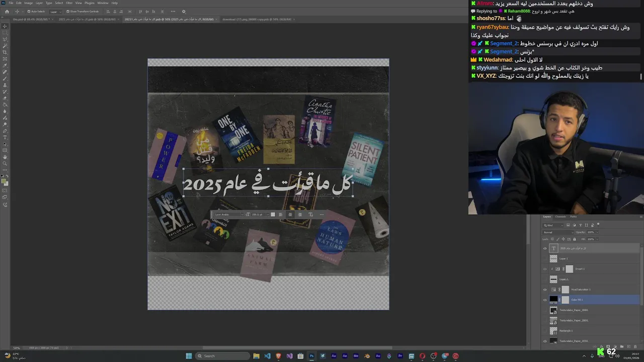644x362 pixels.
Task: Open the Filter menu
Action: point(69,3)
